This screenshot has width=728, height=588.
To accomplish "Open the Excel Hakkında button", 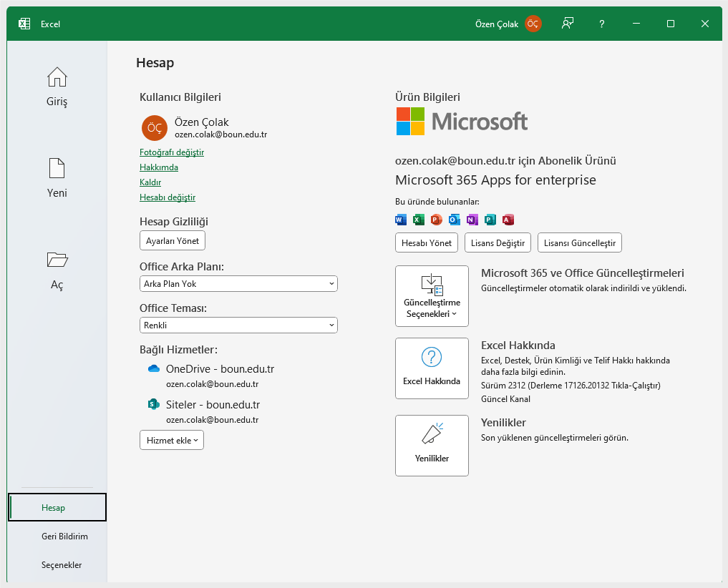I will [432, 368].
